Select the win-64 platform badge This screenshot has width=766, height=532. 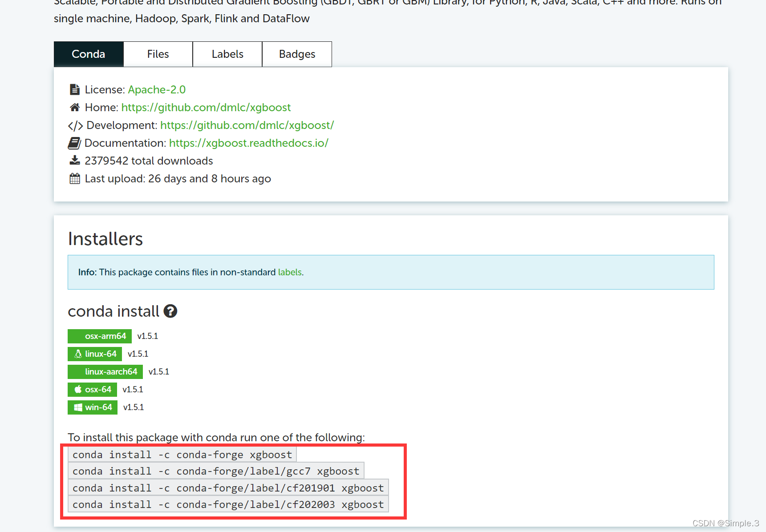click(93, 407)
